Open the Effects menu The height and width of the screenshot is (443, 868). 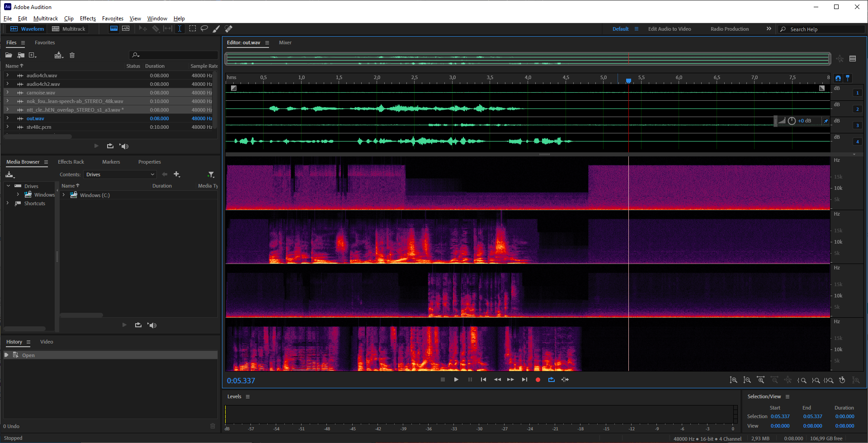(x=88, y=19)
